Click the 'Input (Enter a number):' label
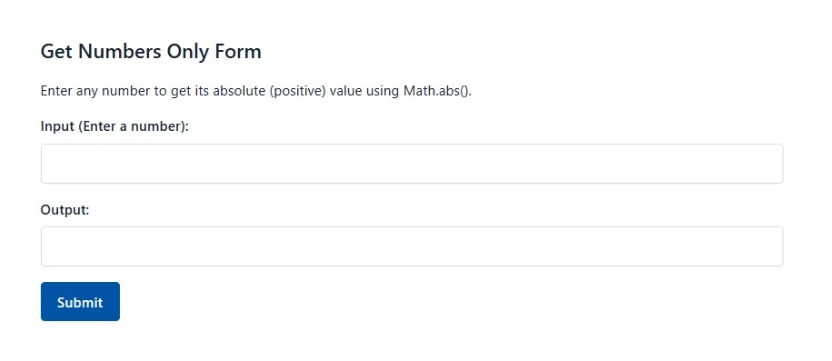 tap(115, 127)
